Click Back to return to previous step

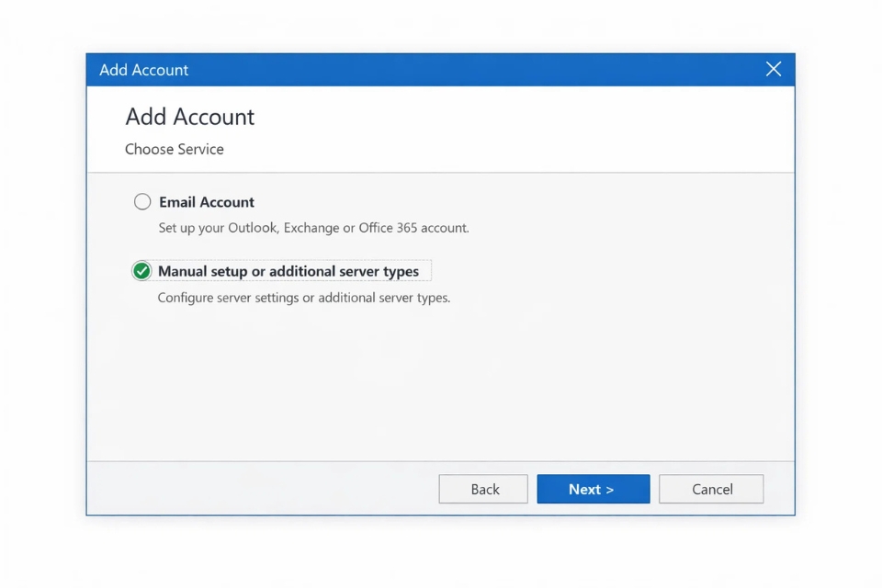click(482, 489)
